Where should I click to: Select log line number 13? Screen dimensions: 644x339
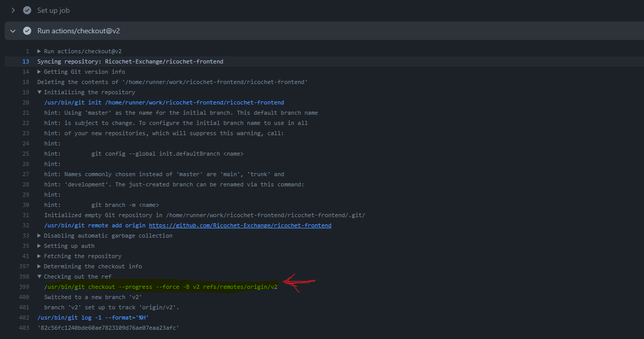click(26, 61)
